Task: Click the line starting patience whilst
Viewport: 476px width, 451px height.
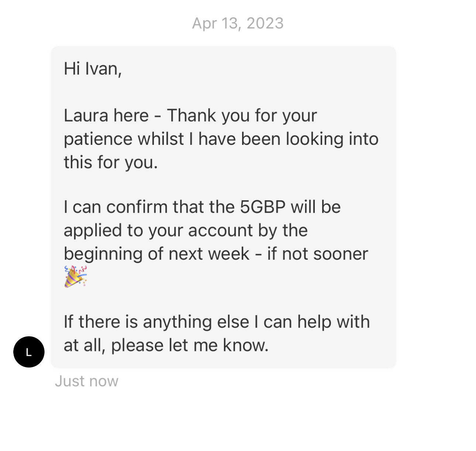Action: click(221, 139)
